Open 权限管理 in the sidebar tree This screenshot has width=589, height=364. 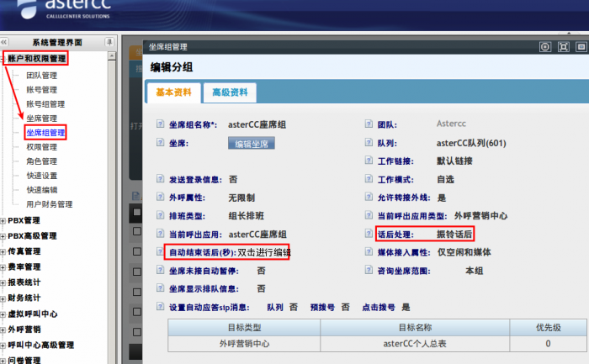click(41, 147)
